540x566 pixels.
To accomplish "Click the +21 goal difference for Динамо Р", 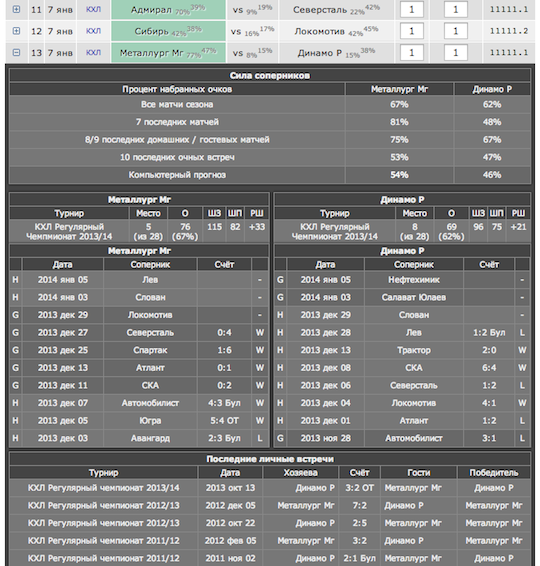I will click(x=518, y=227).
